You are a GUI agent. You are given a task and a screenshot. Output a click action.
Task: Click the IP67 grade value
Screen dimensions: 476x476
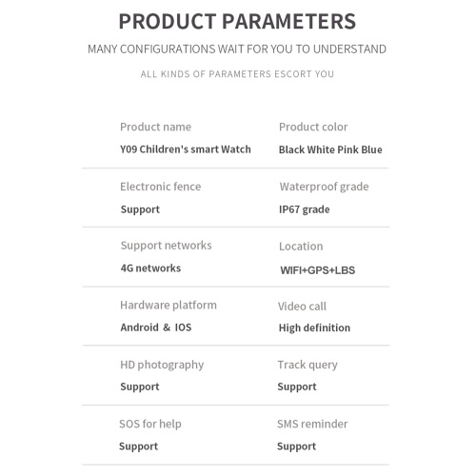[304, 209]
